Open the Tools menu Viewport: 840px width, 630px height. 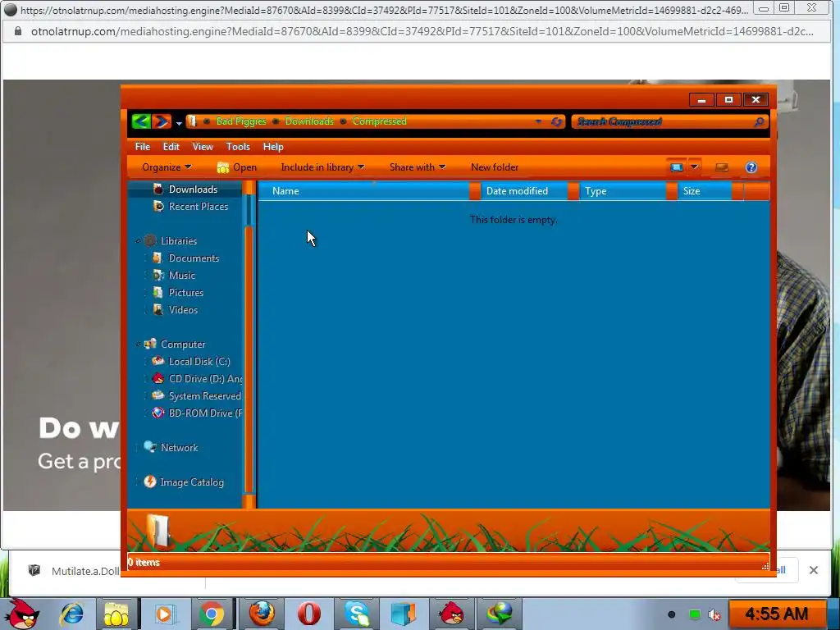[x=238, y=146]
